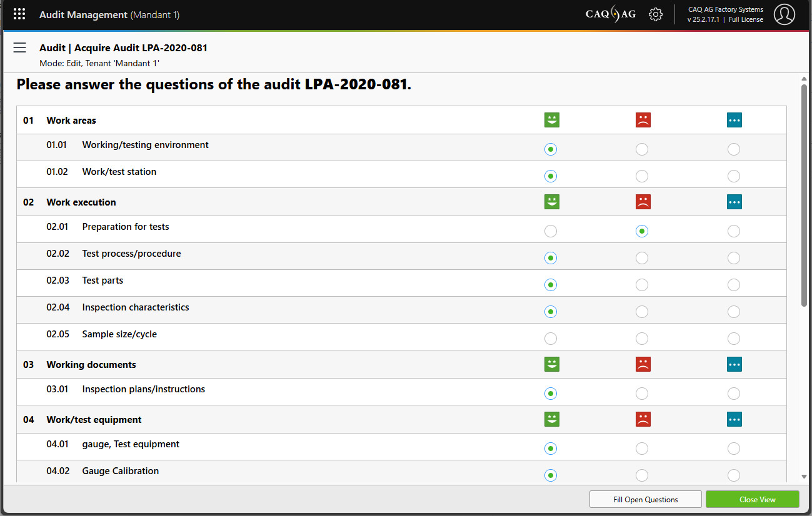Select positive rating for Sample size/cycle
Screen dimensions: 812x516
[x=550, y=339]
